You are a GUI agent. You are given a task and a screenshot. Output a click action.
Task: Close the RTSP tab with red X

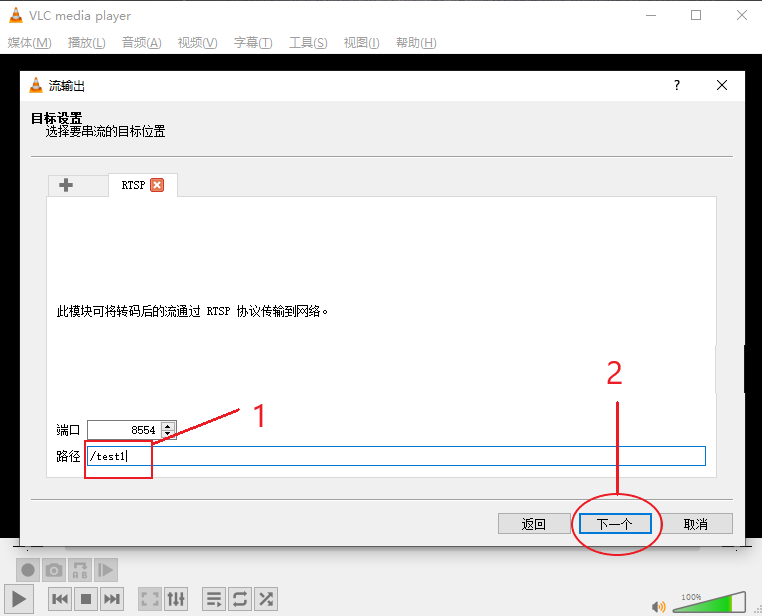tap(157, 185)
